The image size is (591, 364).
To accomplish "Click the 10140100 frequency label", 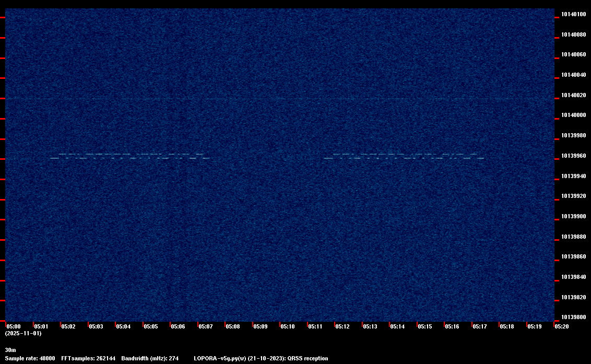I will point(574,14).
